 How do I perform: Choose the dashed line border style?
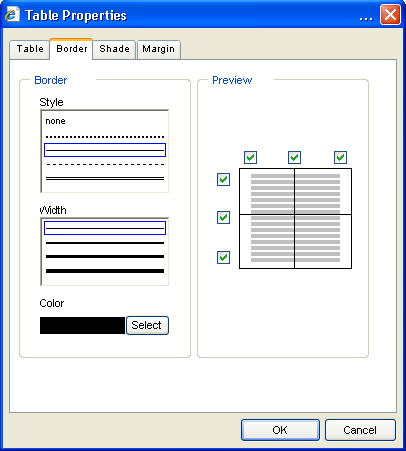tap(105, 164)
